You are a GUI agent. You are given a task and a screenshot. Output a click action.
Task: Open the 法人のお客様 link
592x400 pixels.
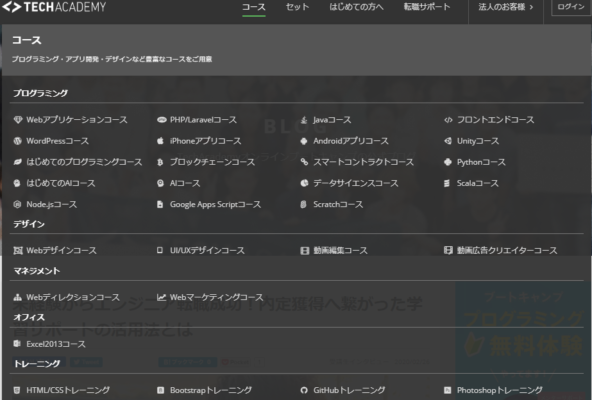coord(506,7)
